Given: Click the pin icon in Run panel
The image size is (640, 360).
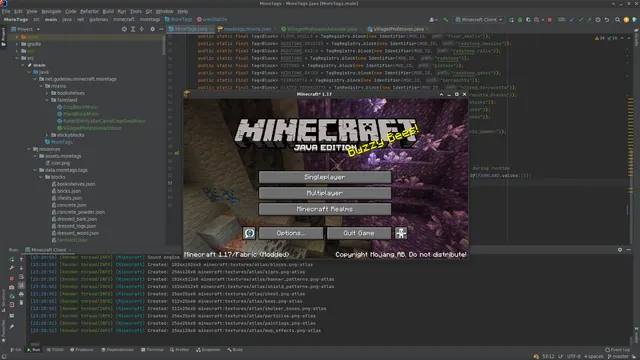Looking at the screenshot, I should [12, 327].
